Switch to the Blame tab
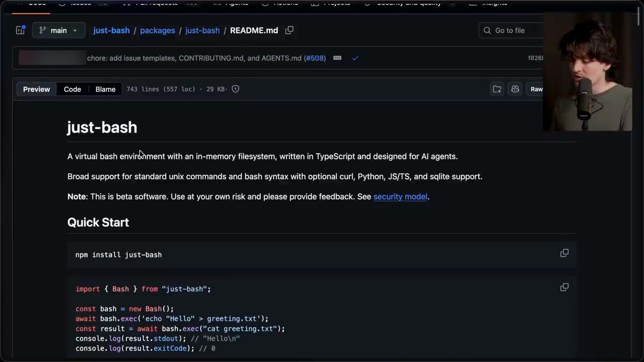644x362 pixels. click(x=105, y=89)
